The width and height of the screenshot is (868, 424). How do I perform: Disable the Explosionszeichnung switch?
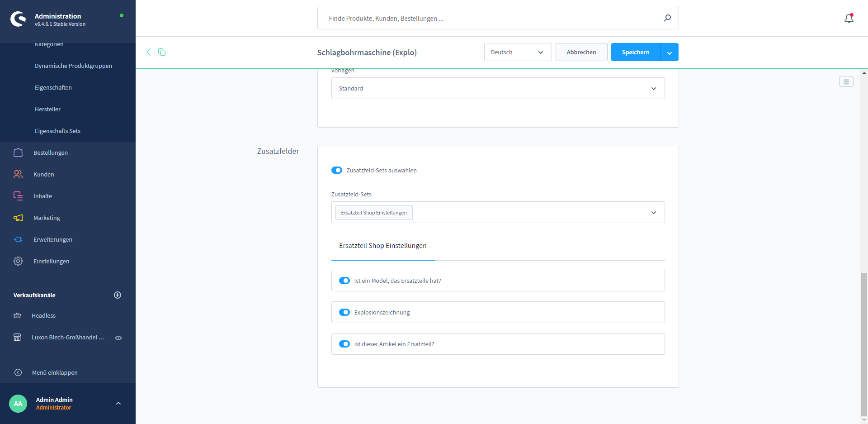coord(344,312)
